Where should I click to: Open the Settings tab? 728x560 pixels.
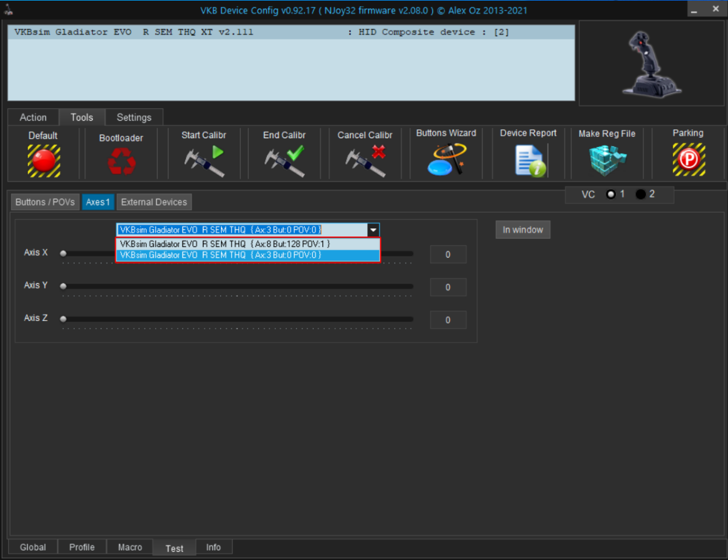click(134, 118)
